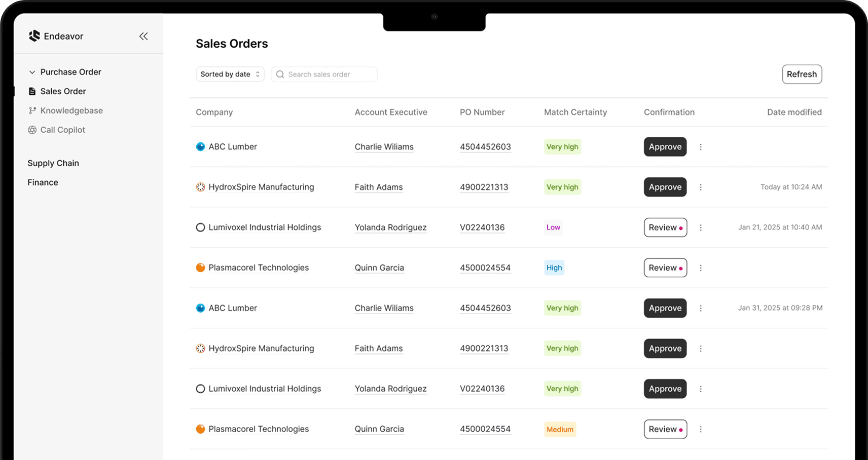The height and width of the screenshot is (460, 868).
Task: Collapse the sidebar with the double-chevron control
Action: pos(143,36)
